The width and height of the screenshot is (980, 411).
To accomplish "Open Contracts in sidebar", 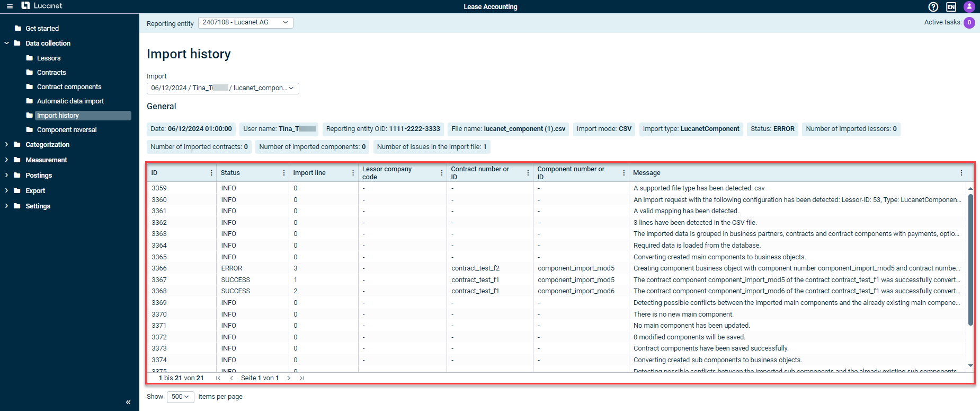I will pos(51,72).
